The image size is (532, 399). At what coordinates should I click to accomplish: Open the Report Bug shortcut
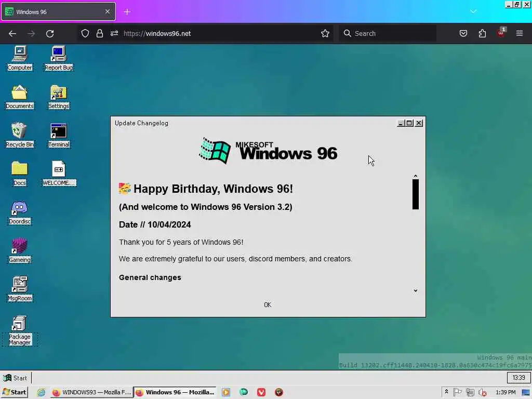[x=58, y=58]
